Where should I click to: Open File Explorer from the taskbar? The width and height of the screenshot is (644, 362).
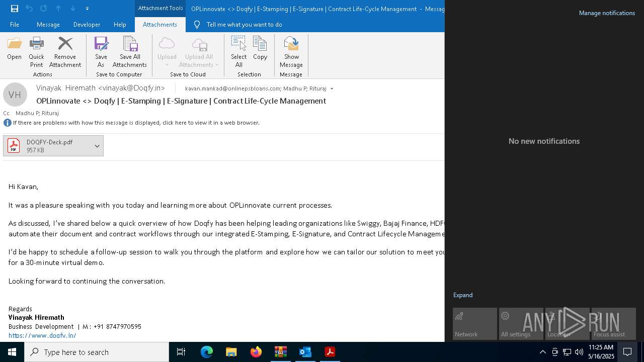click(x=231, y=352)
